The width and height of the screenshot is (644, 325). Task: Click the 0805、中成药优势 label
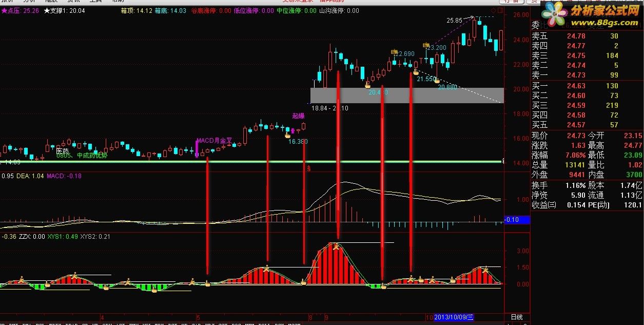[82, 156]
